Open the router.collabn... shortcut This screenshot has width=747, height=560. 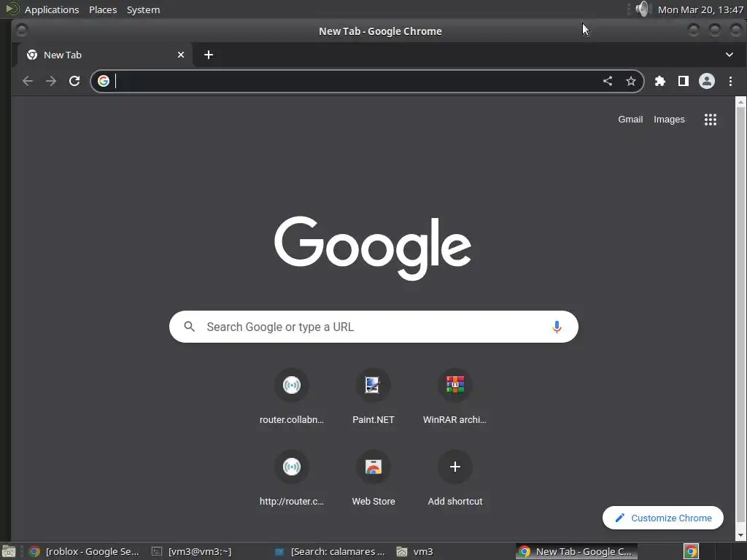click(x=292, y=396)
